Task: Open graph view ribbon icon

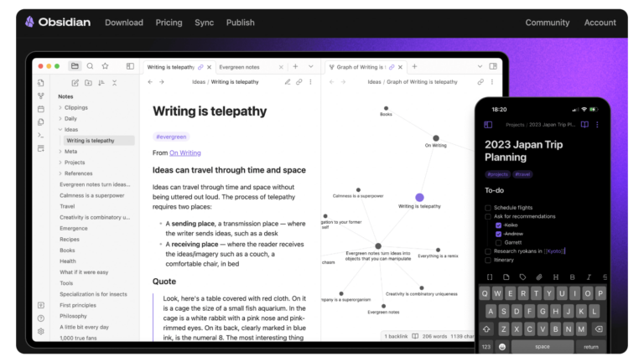Action: [40, 96]
